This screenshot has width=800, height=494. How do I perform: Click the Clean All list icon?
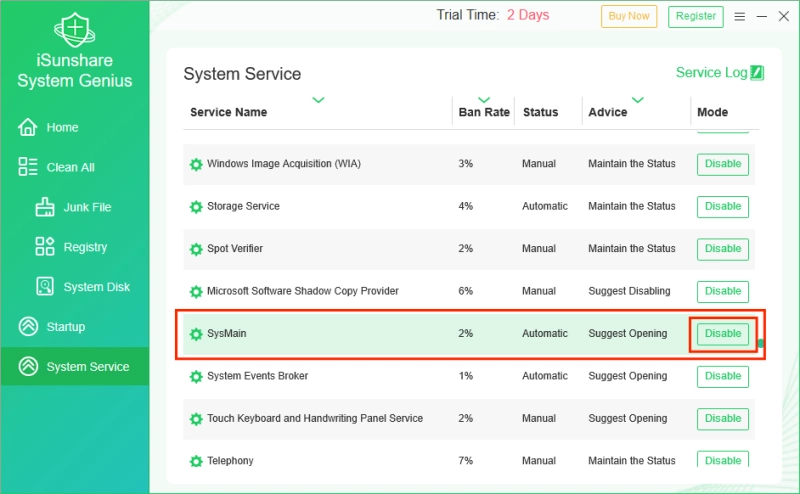coord(28,167)
